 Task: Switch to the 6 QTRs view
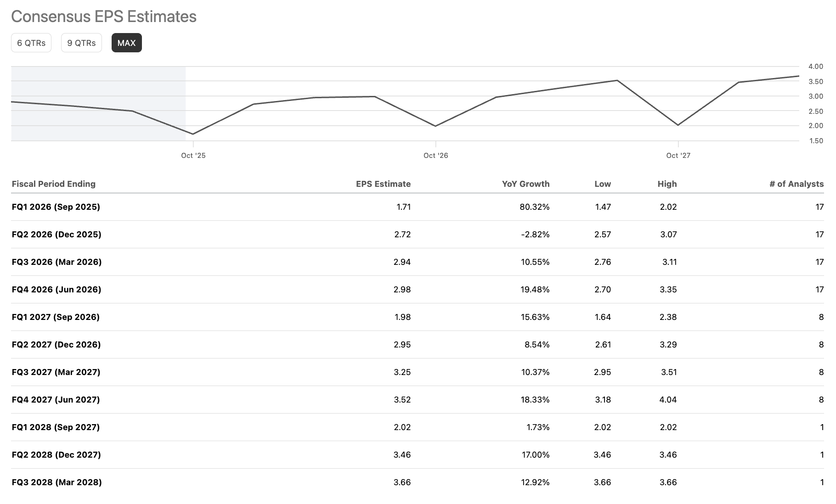pos(31,43)
